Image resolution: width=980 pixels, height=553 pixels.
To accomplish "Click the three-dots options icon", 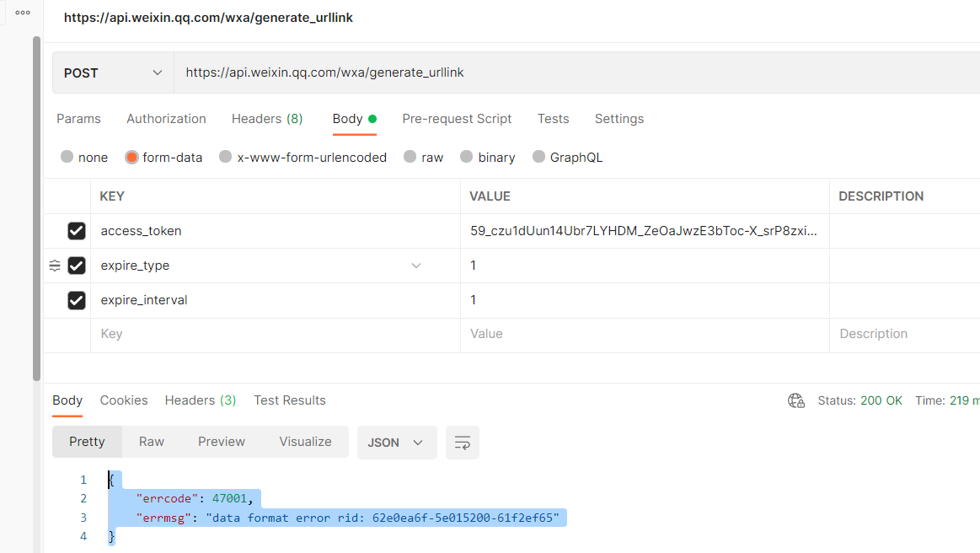I will click(23, 13).
